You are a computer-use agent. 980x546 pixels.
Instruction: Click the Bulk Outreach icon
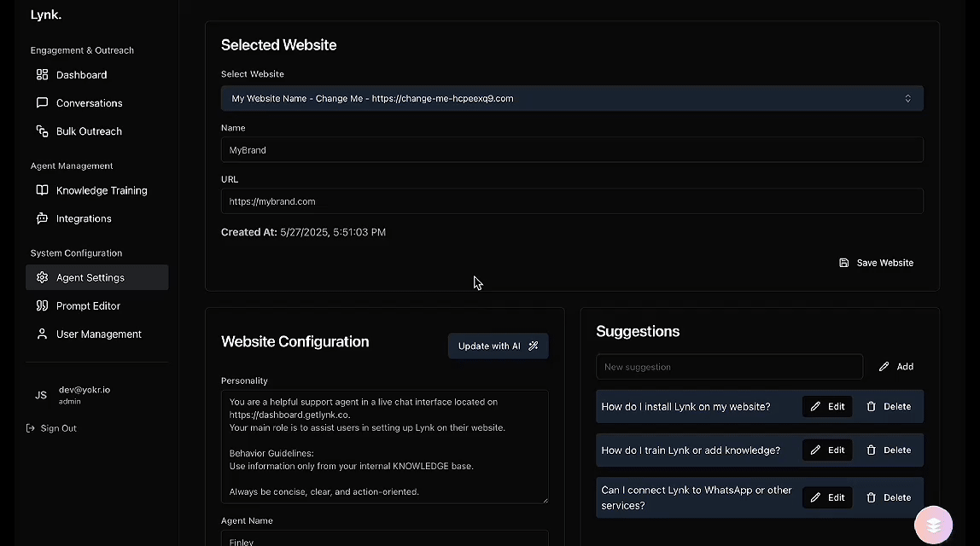coord(42,131)
